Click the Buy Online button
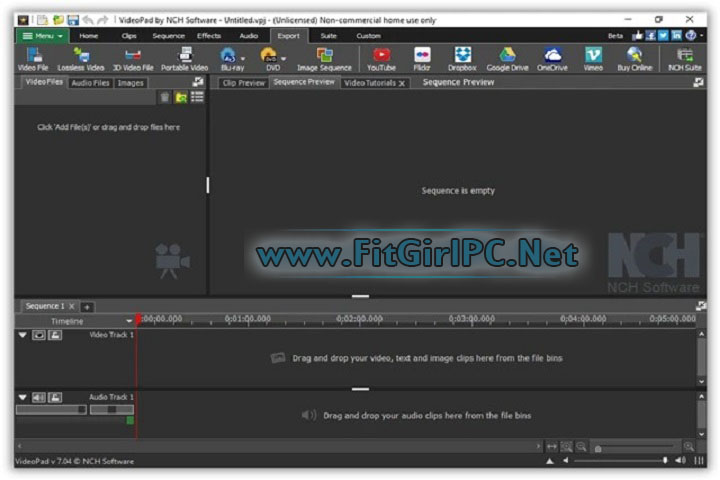The image size is (720, 480). point(634,58)
